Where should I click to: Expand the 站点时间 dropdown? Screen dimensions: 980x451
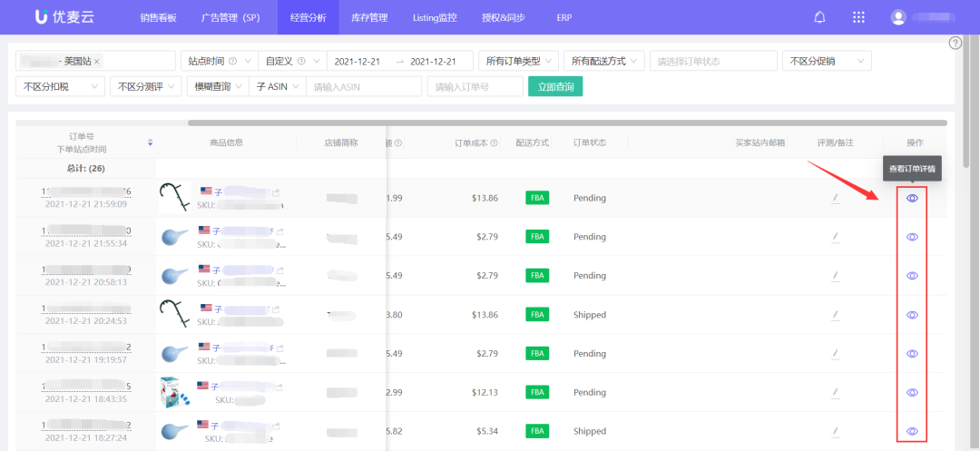219,61
